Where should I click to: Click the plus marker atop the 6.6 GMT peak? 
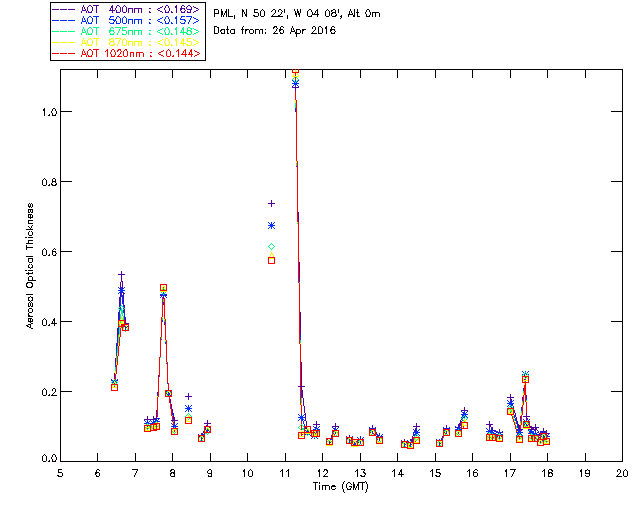pyautogui.click(x=121, y=274)
